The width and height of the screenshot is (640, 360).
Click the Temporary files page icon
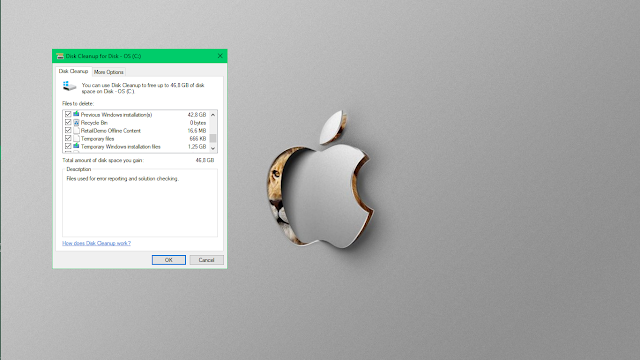(76, 138)
